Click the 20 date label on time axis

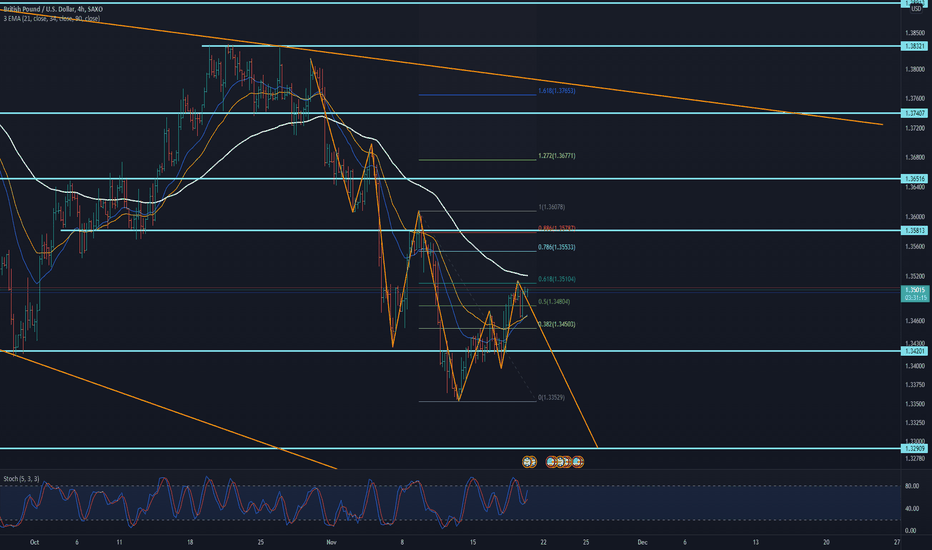[826, 542]
